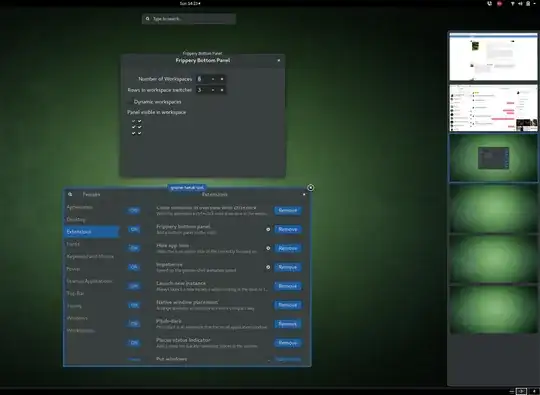This screenshot has width=540, height=395.
Task: Enable the Dynamic workspaces checkbox
Action: point(130,102)
